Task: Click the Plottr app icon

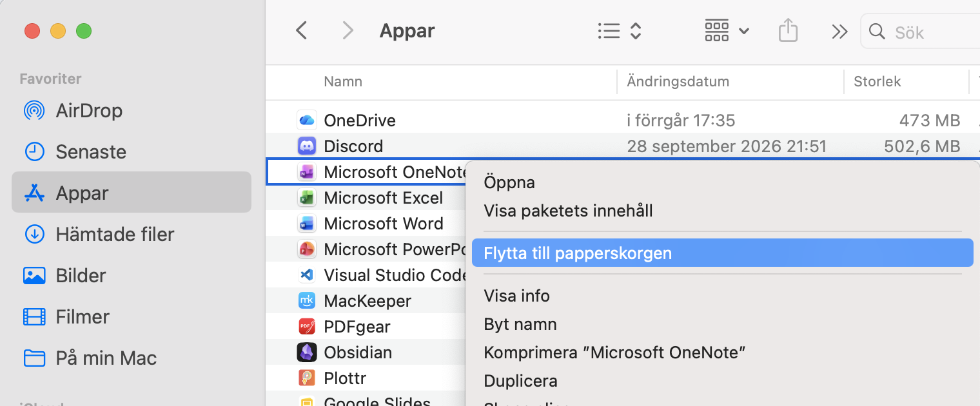Action: (x=306, y=378)
